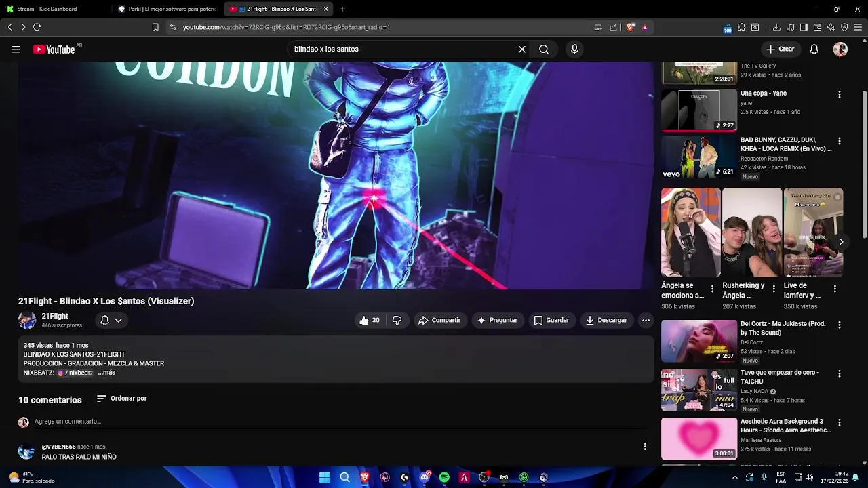Click Descargar button

click(606, 321)
